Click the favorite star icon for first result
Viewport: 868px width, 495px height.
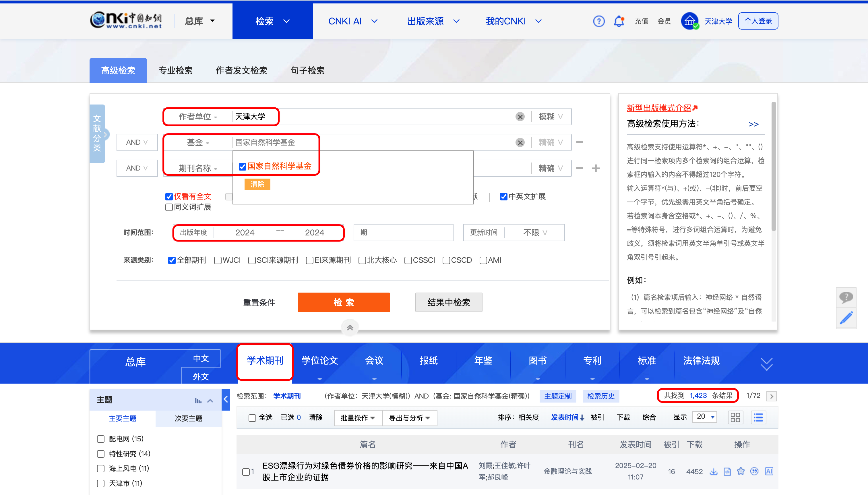pos(741,471)
